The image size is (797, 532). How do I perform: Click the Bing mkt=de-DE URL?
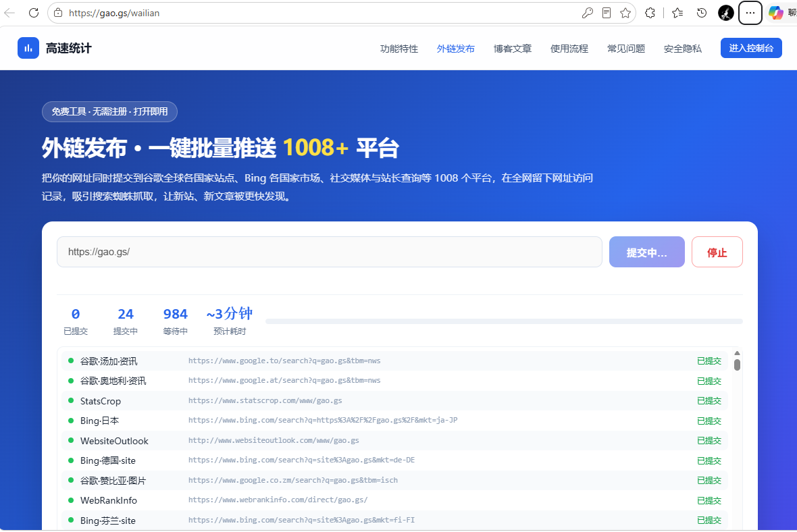(301, 460)
